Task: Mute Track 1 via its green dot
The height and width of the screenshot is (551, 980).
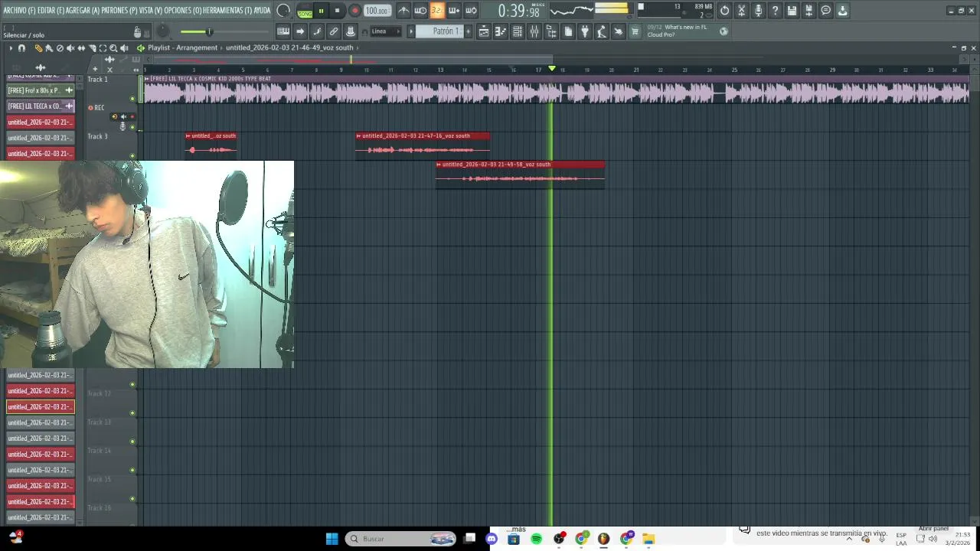Action: point(132,98)
